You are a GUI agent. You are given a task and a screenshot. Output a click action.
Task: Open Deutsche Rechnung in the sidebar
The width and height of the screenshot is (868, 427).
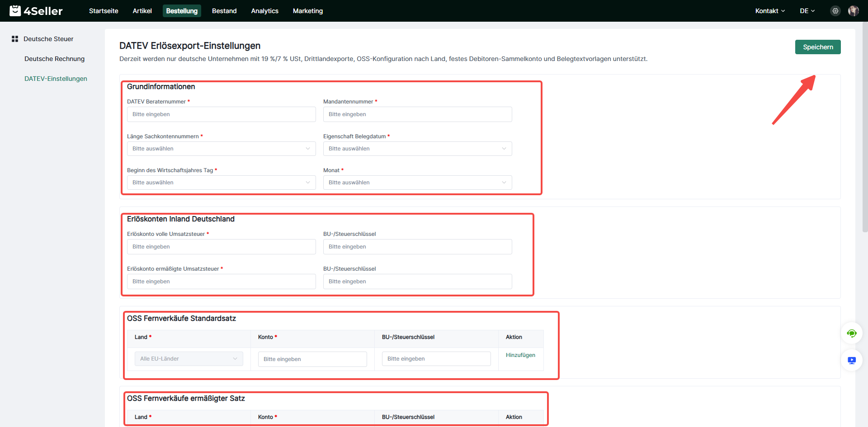54,59
